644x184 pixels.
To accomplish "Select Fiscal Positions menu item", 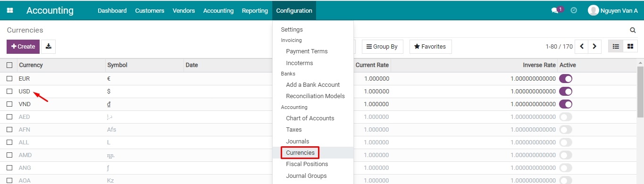I will click(313, 164).
